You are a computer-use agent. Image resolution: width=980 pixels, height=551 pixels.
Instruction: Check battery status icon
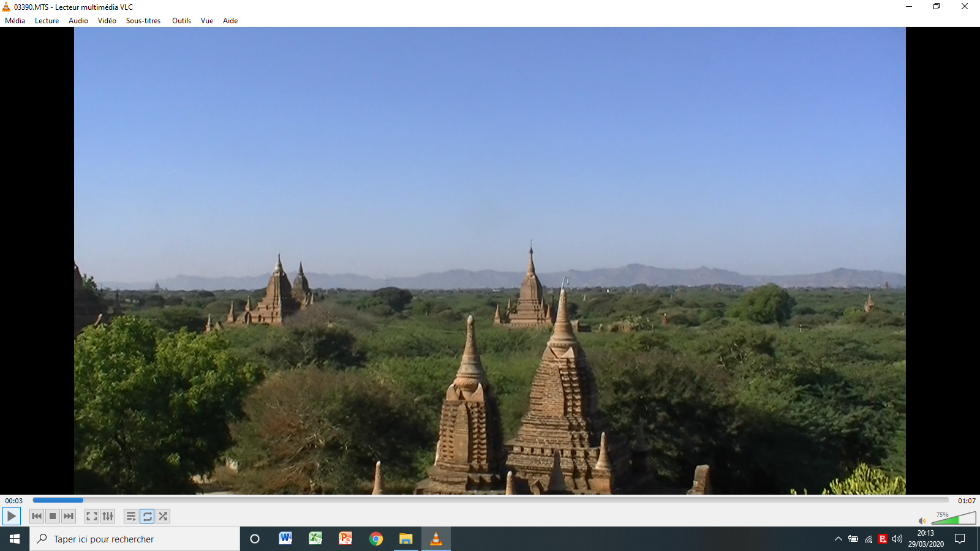[853, 539]
